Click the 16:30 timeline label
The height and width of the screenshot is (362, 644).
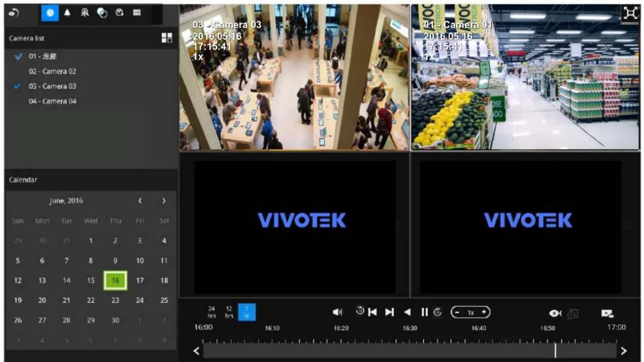(x=409, y=328)
